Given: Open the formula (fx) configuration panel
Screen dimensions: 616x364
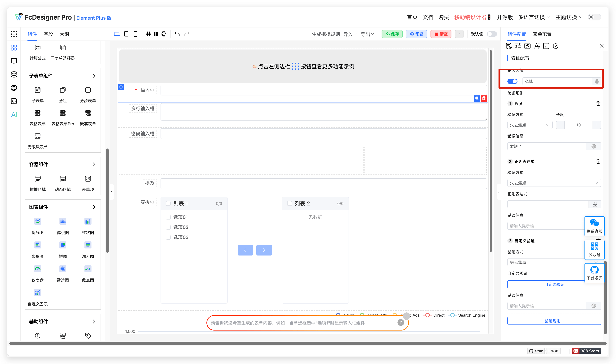Looking at the screenshot, I should point(527,46).
